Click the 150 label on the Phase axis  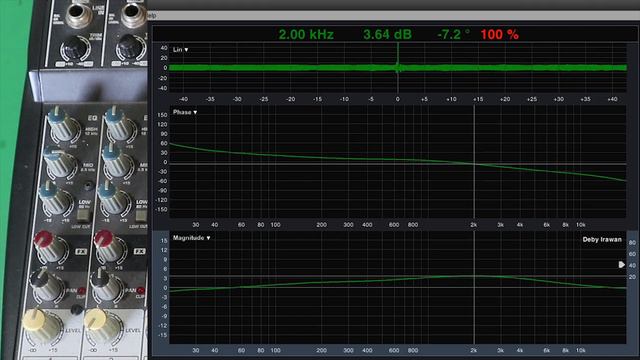click(x=162, y=115)
